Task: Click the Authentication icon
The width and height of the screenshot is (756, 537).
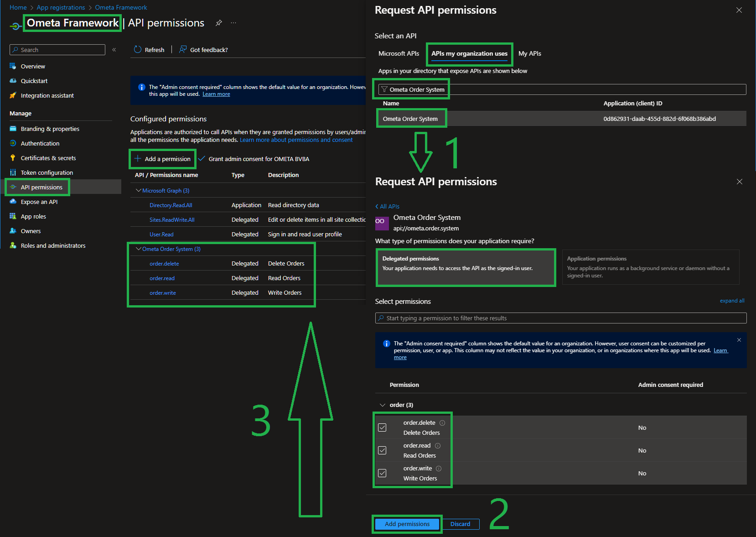Action: pos(13,143)
